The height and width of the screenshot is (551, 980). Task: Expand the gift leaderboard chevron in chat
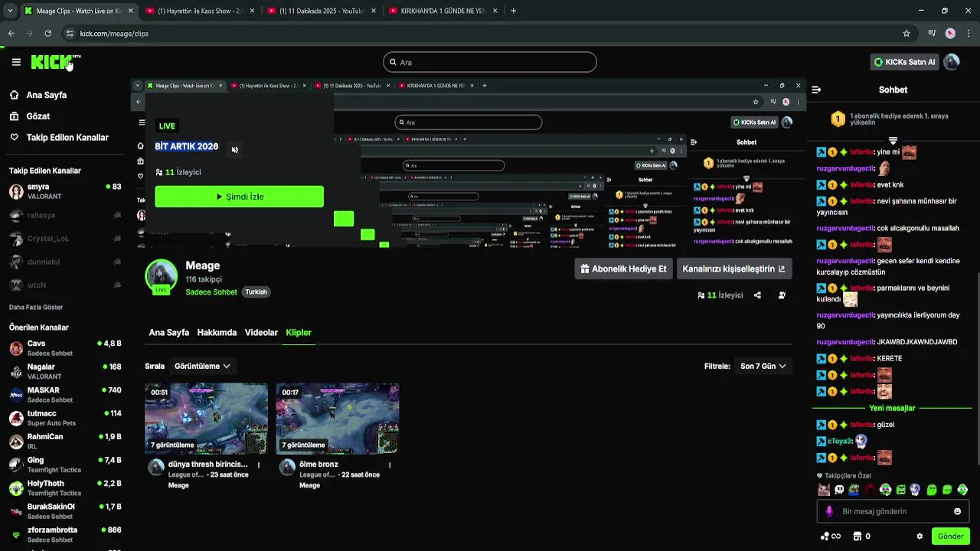coord(893,141)
